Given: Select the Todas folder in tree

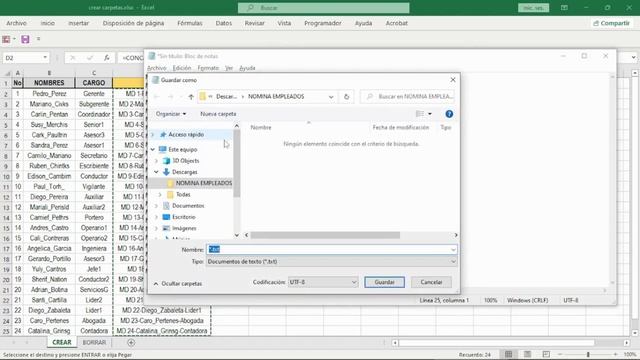Looking at the screenshot, I should pyautogui.click(x=183, y=194).
